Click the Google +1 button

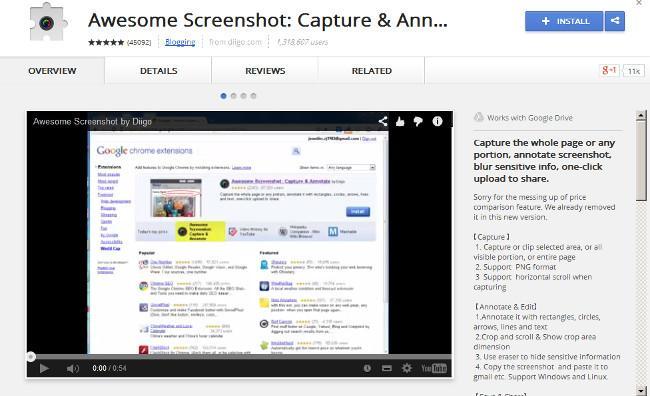[609, 70]
